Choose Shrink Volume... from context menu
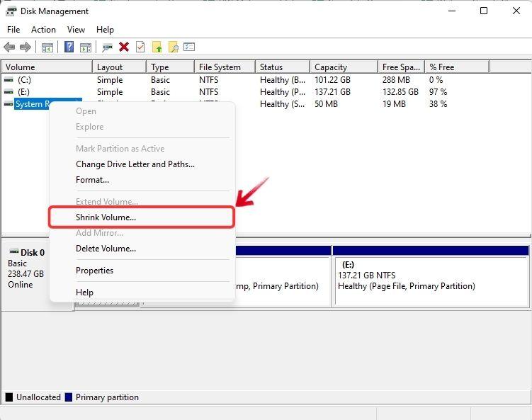This screenshot has height=420, width=532. tap(142, 217)
